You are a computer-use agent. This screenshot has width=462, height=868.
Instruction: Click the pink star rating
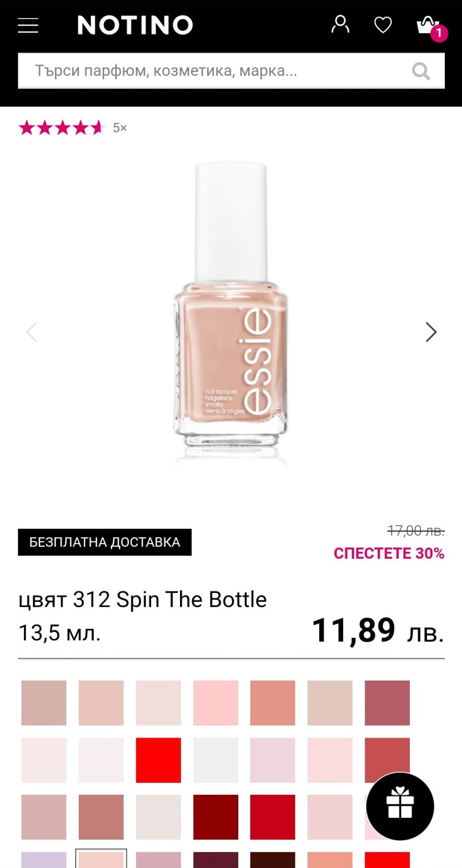[61, 128]
